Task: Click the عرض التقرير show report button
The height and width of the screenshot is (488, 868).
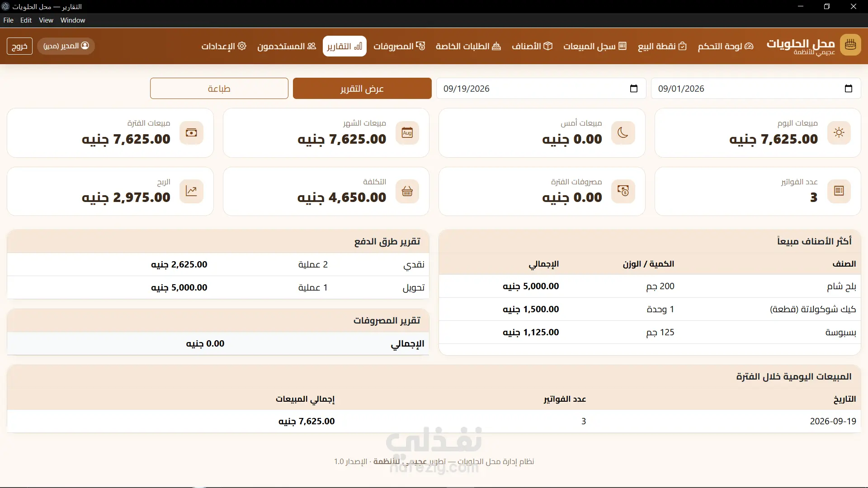Action: 362,89
